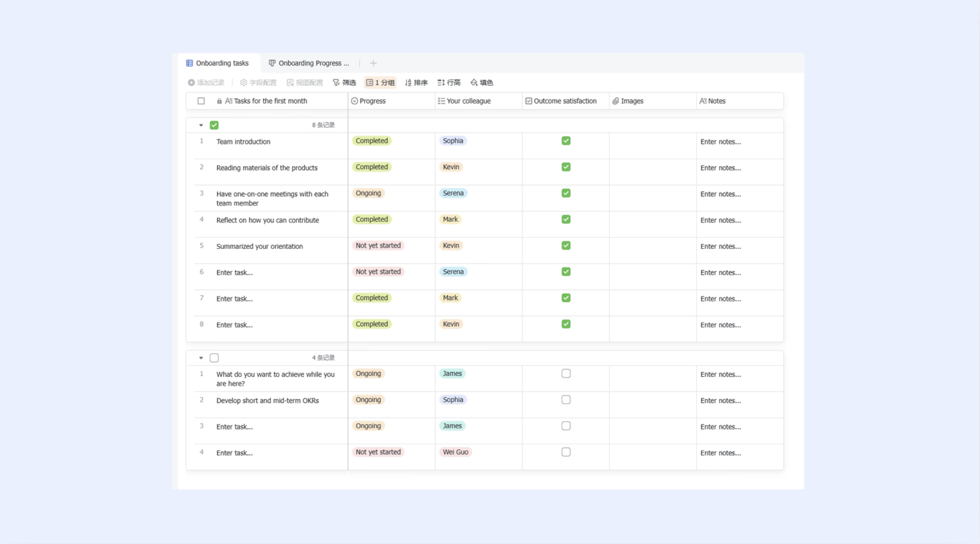Click the Your colleague column header icon
The width and height of the screenshot is (980, 544).
pyautogui.click(x=441, y=101)
